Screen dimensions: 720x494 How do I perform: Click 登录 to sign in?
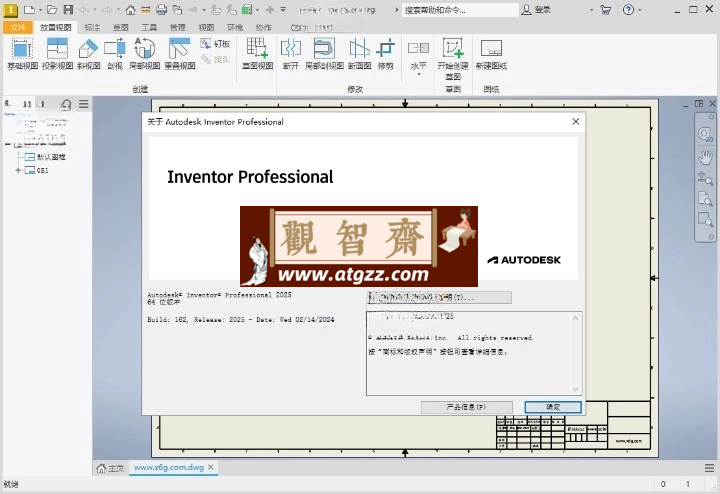click(x=537, y=10)
